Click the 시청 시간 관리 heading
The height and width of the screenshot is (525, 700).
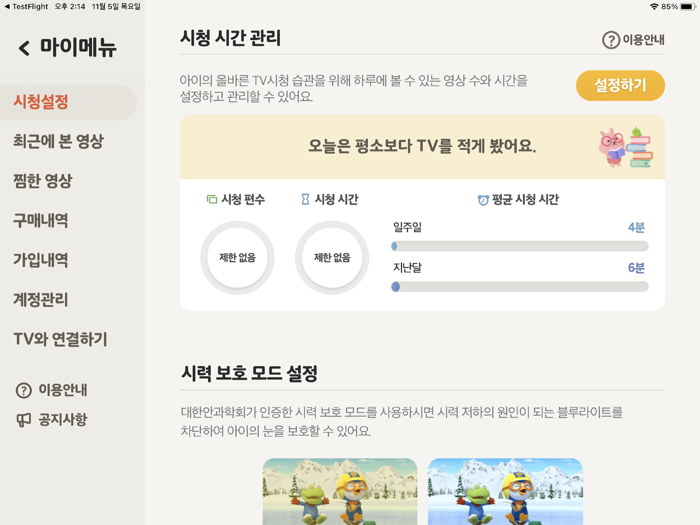click(x=230, y=38)
